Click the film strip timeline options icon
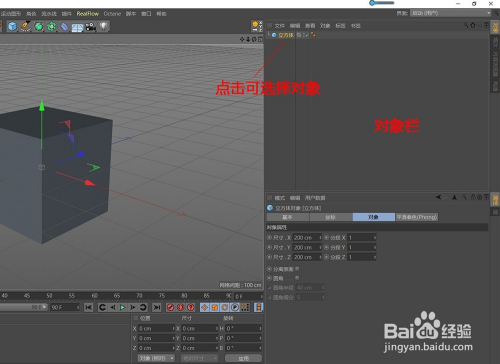The width and height of the screenshot is (500, 364). click(259, 307)
